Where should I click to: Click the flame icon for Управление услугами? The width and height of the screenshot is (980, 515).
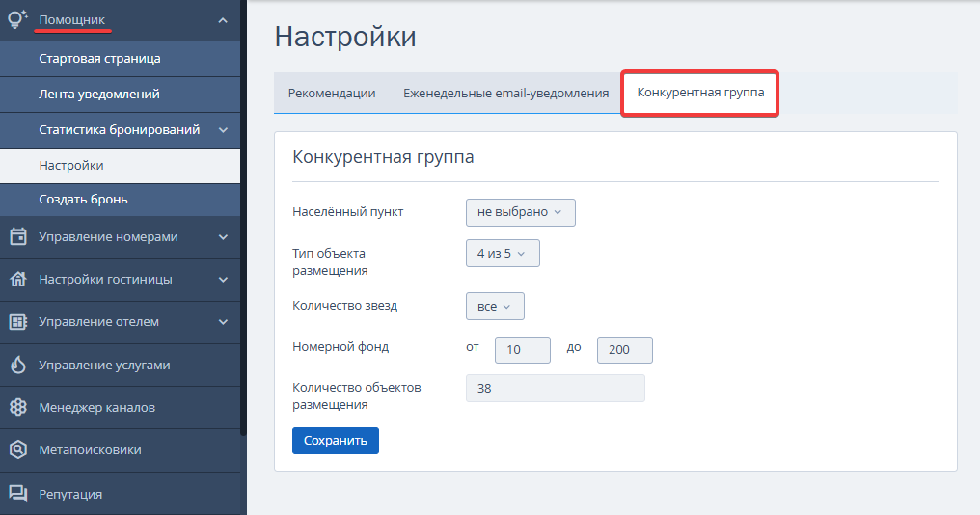point(18,365)
